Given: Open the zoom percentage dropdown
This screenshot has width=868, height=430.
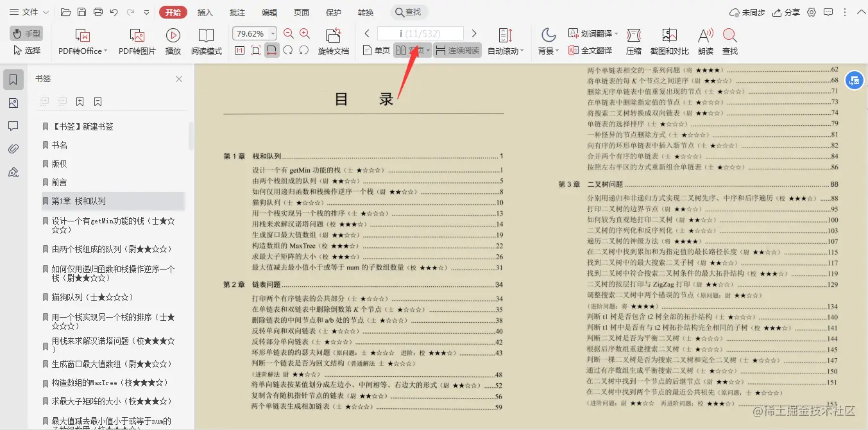Looking at the screenshot, I should click(273, 33).
